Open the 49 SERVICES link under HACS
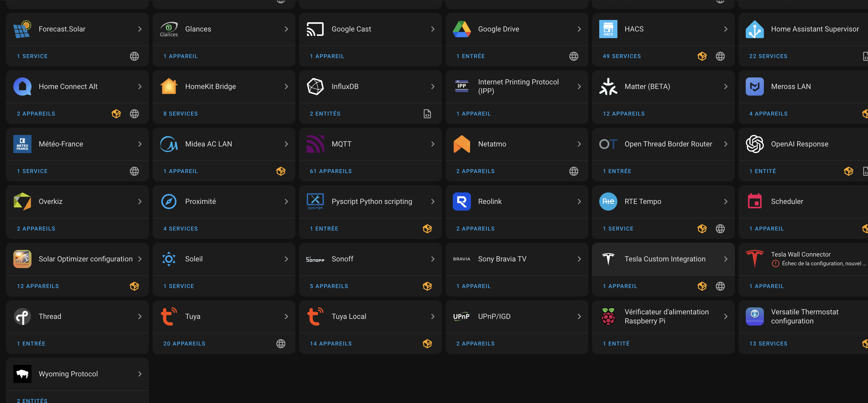This screenshot has height=403, width=868. pos(622,56)
